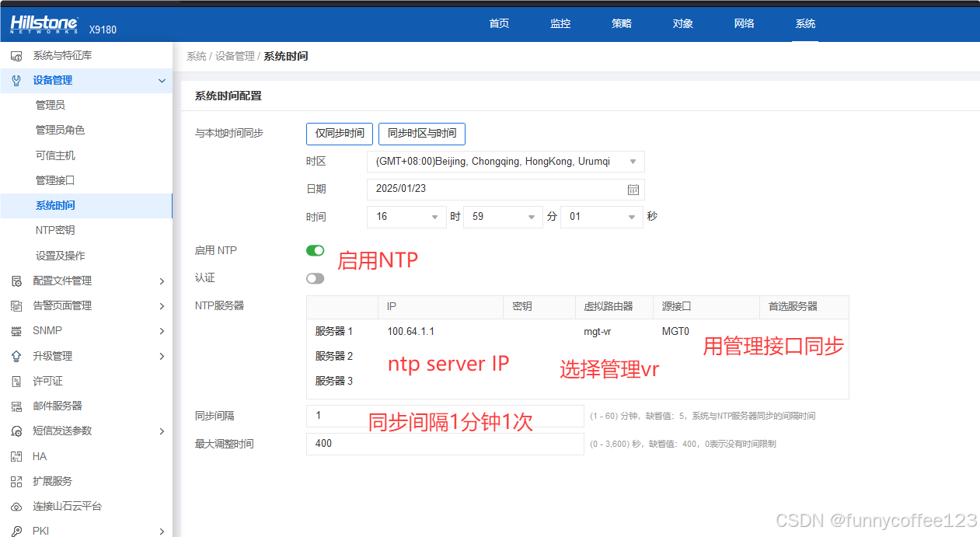Image resolution: width=980 pixels, height=537 pixels.
Task: Expand the 短信发送参数 submenu arrow
Action: (x=162, y=431)
